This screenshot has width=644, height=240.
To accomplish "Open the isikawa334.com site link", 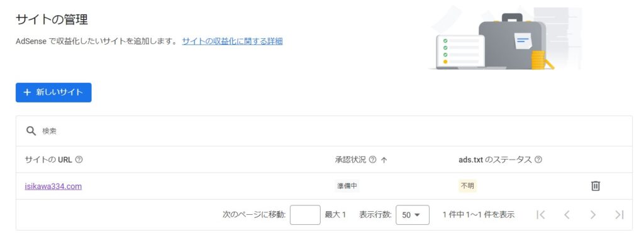I will point(53,186).
